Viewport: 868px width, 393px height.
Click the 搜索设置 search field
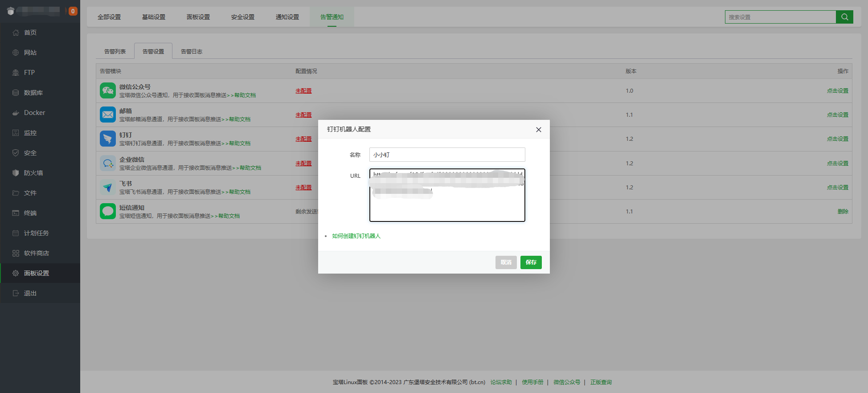(x=780, y=17)
